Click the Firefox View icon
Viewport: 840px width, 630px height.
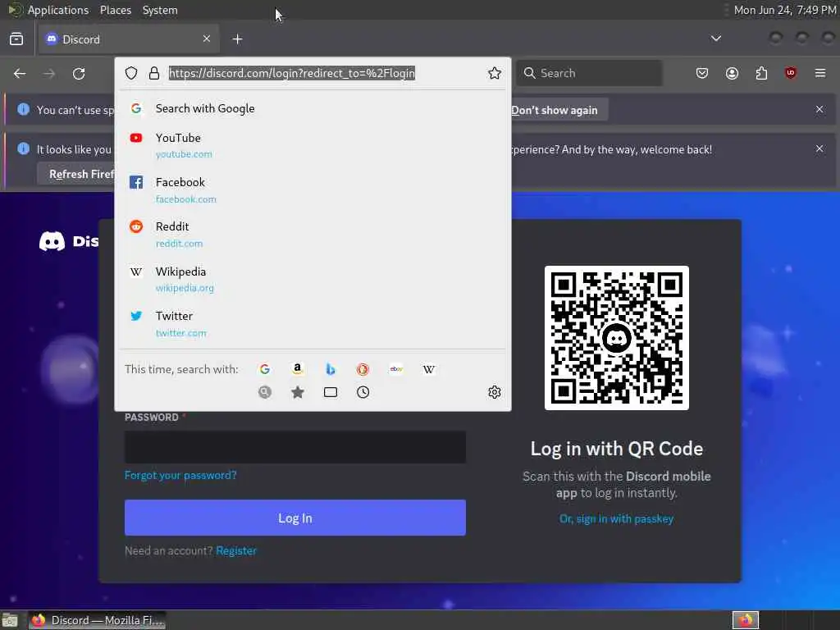[16, 39]
